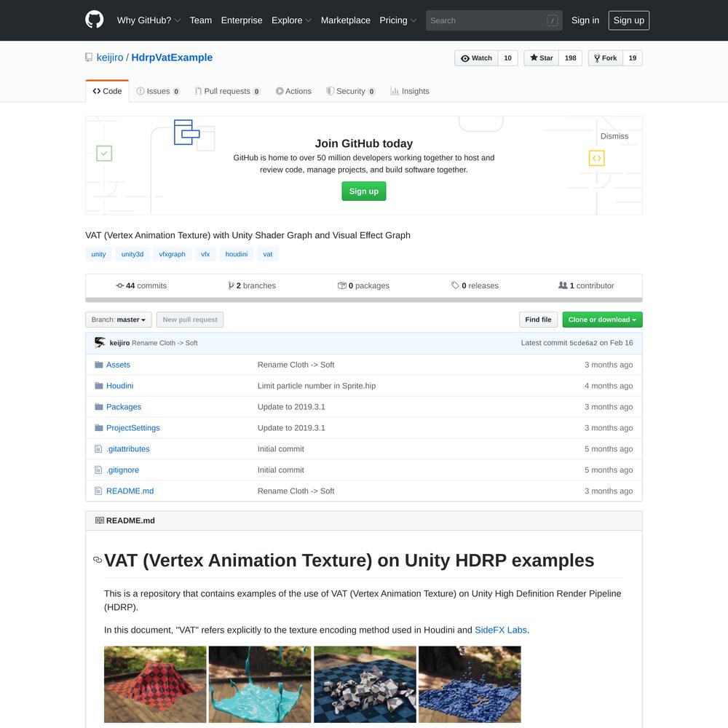Viewport: 728px width, 728px height.
Task: Open the gray rigid-body fragments example thumbnail
Action: (x=365, y=684)
